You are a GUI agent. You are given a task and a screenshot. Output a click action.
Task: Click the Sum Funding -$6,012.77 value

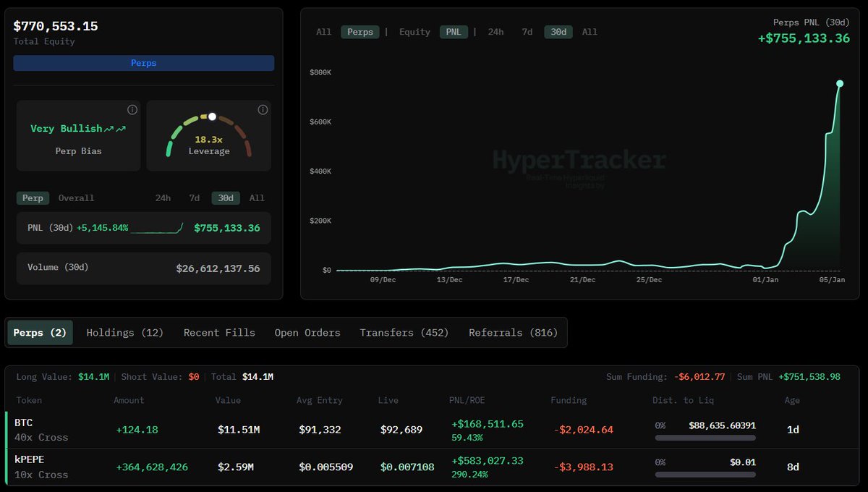tap(699, 377)
